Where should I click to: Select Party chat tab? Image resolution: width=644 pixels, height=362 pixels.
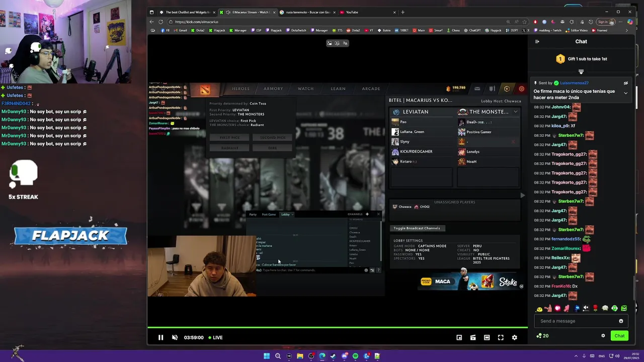pyautogui.click(x=253, y=214)
